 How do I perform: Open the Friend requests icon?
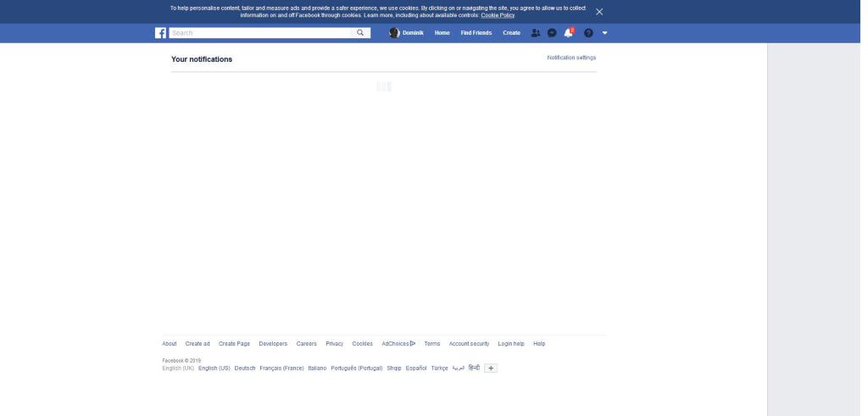pyautogui.click(x=536, y=33)
